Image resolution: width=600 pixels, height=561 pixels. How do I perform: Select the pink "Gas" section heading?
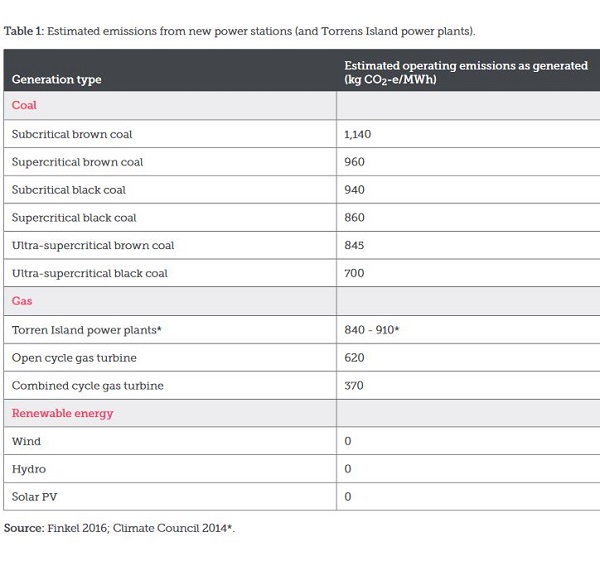coord(22,301)
